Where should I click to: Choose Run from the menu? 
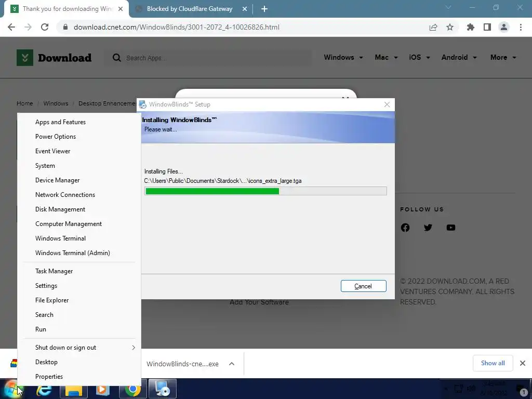coord(79,329)
